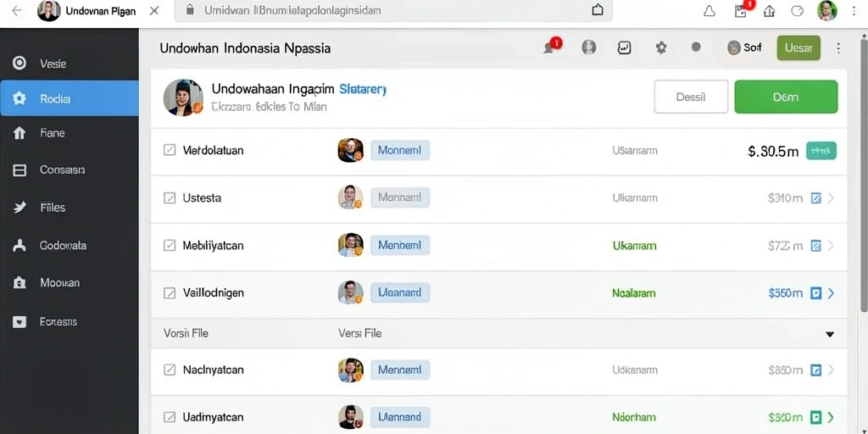Image resolution: width=868 pixels, height=434 pixels.
Task: Select Rodia sidebar item
Action: (70, 98)
